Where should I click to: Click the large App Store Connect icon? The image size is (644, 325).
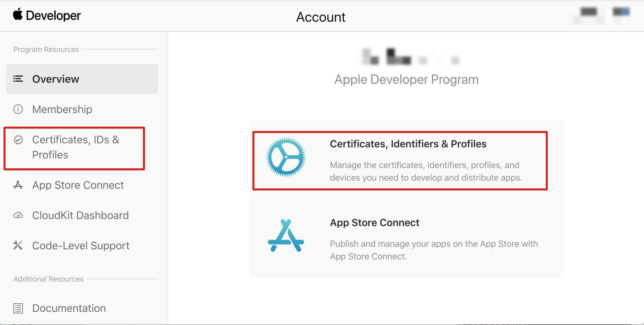tap(286, 235)
